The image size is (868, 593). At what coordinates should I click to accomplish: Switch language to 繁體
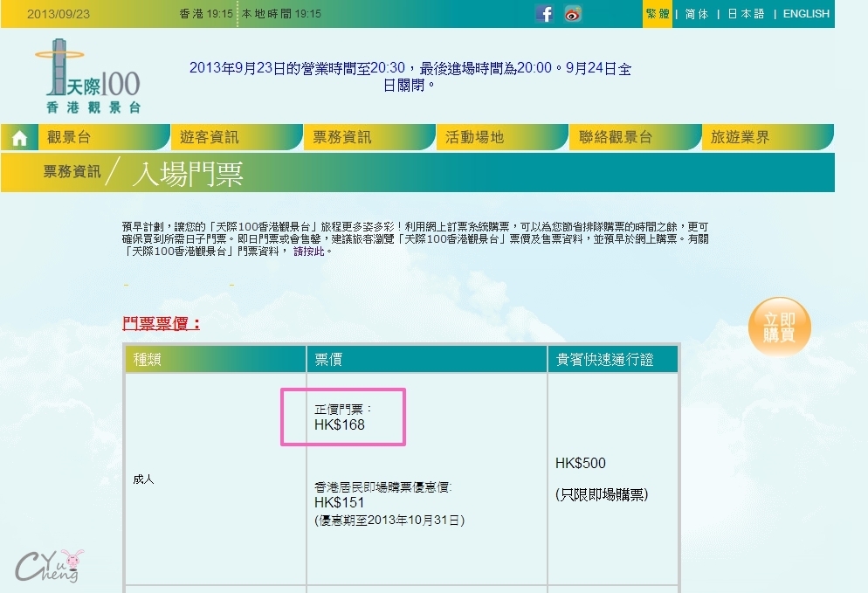click(x=657, y=14)
